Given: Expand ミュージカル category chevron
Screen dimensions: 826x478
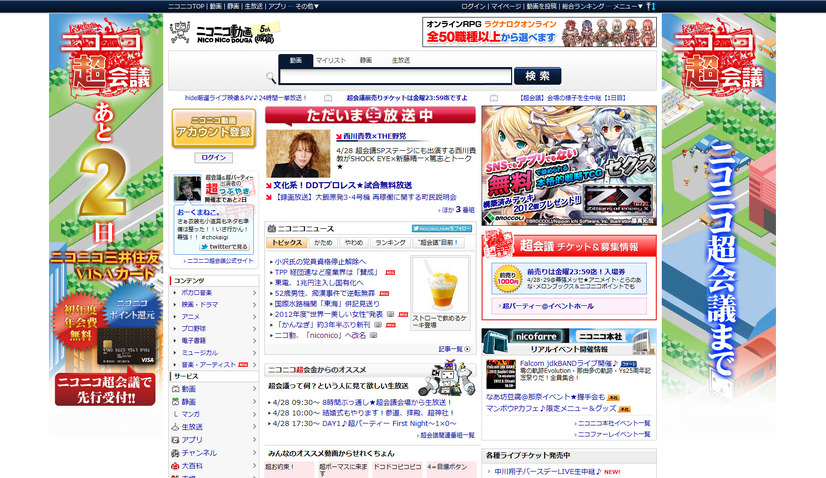Looking at the screenshot, I should [254, 353].
